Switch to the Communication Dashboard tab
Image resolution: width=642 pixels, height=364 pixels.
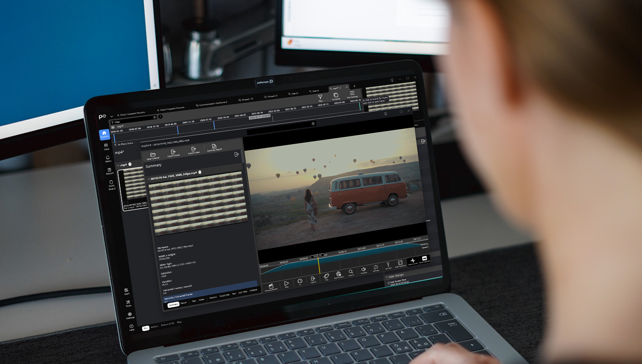point(211,103)
